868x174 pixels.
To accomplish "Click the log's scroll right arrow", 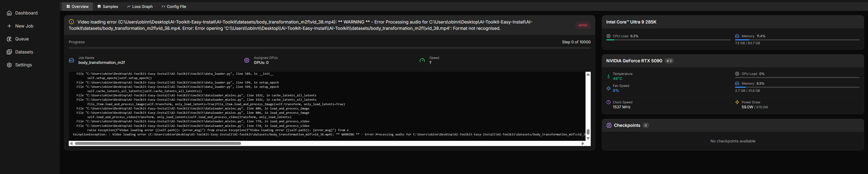I will click(x=583, y=143).
